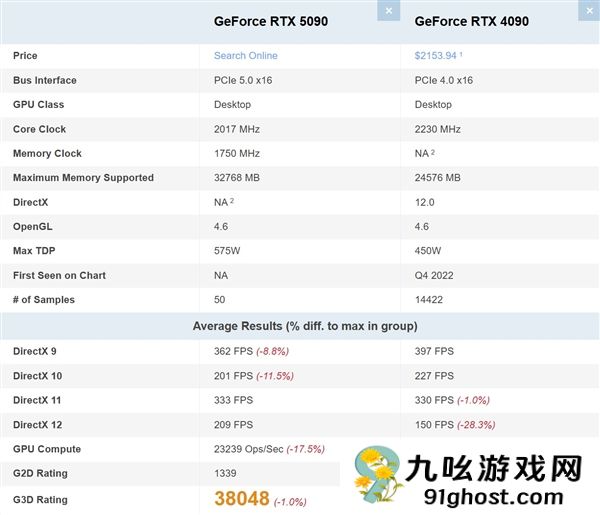The height and width of the screenshot is (515, 600).
Task: Click the GPU Compute row label
Action: (47, 449)
